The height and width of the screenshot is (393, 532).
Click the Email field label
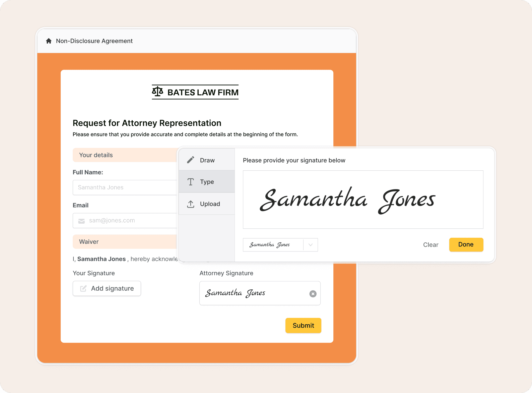click(x=80, y=205)
